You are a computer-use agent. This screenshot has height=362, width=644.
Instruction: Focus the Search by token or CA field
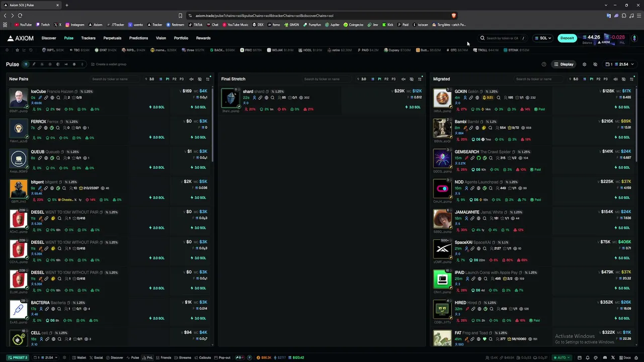pyautogui.click(x=502, y=38)
